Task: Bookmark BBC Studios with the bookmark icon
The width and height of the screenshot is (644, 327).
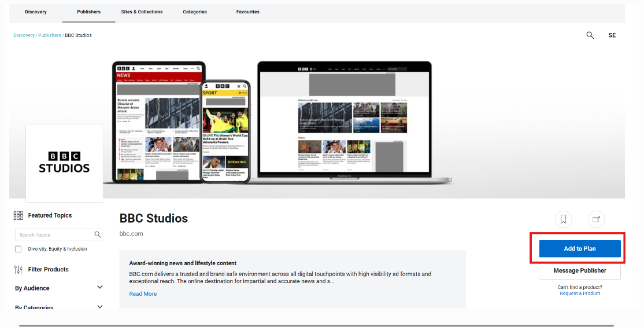Action: pos(563,219)
